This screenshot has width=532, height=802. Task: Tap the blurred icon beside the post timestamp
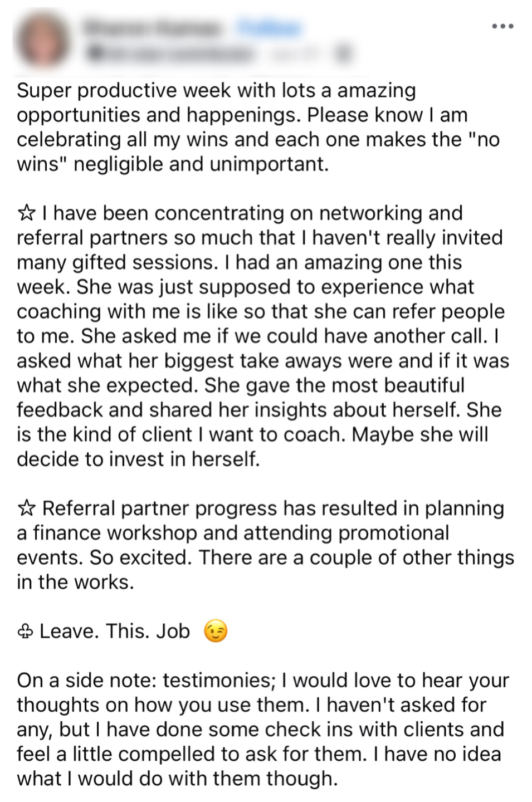[344, 53]
